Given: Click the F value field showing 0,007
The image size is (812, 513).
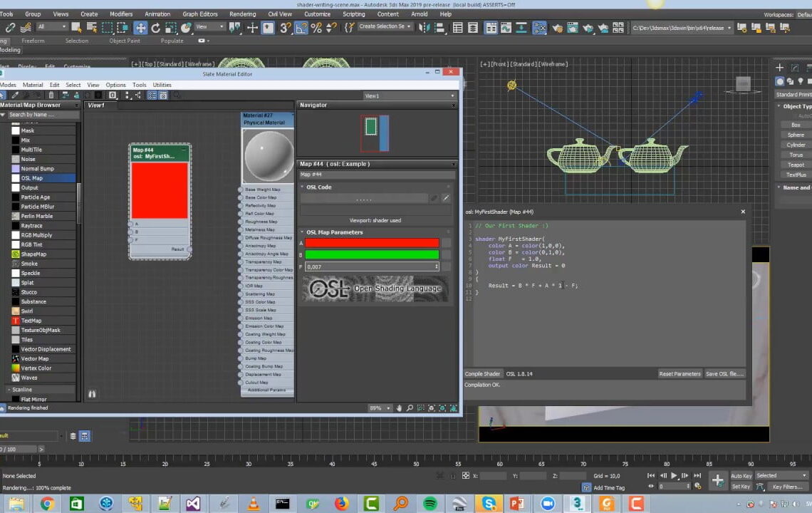Looking at the screenshot, I should pyautogui.click(x=372, y=266).
